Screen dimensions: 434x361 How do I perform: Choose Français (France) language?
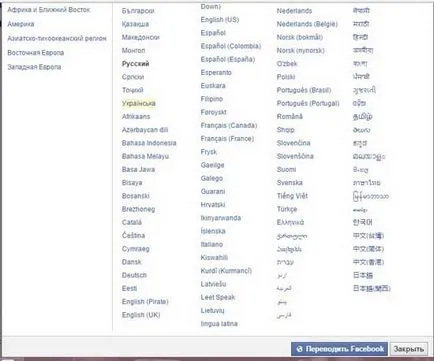(x=227, y=139)
